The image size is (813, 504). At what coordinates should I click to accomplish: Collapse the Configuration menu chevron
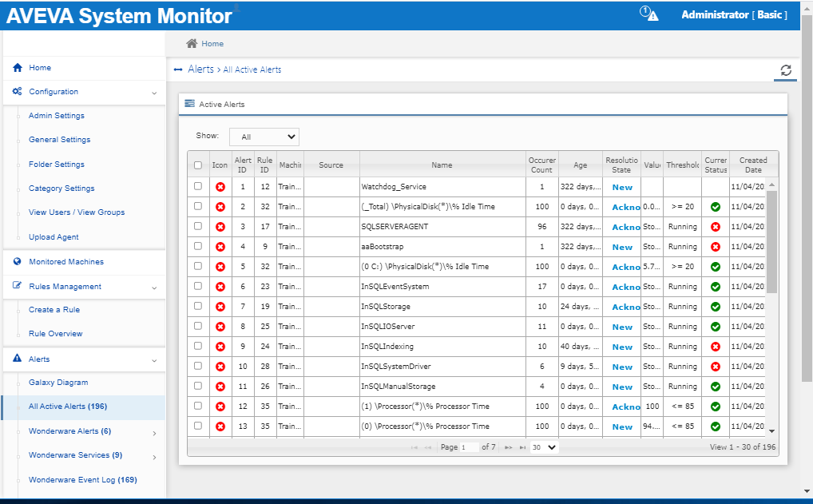click(154, 93)
